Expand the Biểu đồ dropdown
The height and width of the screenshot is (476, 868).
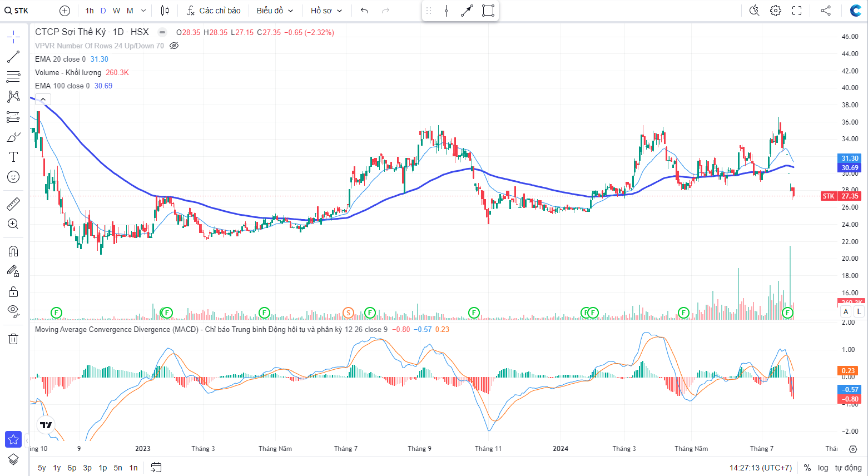tap(275, 11)
